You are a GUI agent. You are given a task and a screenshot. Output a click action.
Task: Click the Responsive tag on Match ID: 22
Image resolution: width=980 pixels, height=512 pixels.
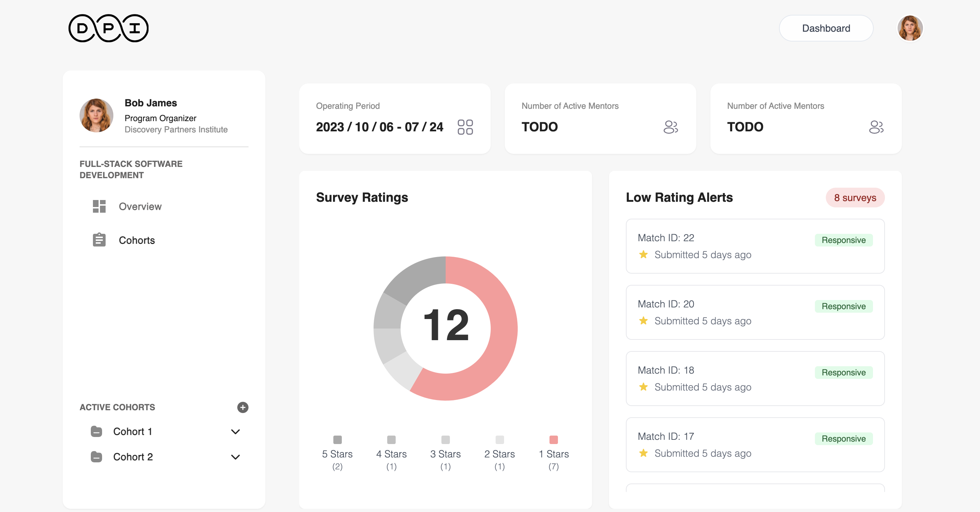tap(843, 240)
